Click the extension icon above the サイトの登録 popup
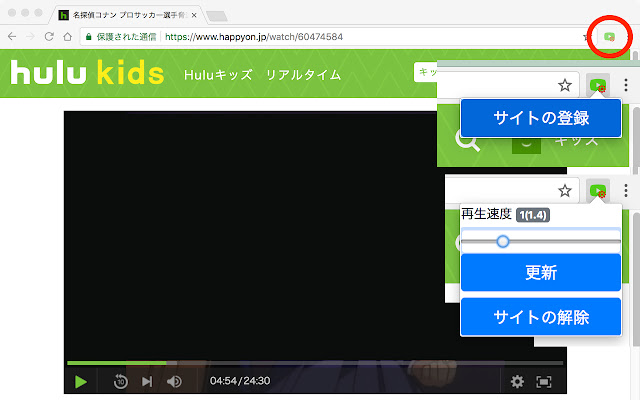Screen dimensions: 640x400 coord(598,86)
